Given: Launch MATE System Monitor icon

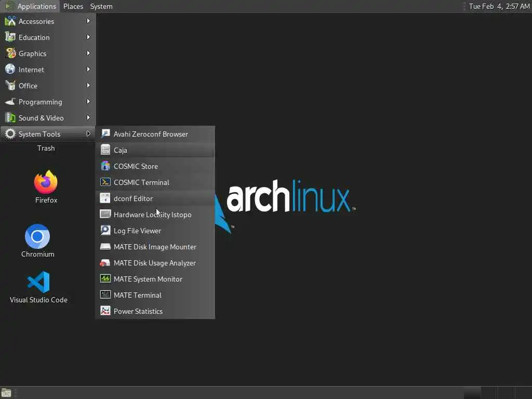Looking at the screenshot, I should tap(105, 279).
